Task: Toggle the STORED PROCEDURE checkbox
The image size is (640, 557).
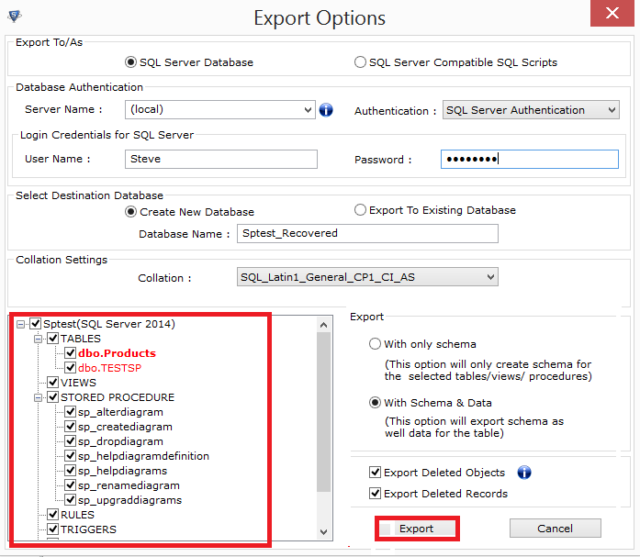Action: click(53, 397)
